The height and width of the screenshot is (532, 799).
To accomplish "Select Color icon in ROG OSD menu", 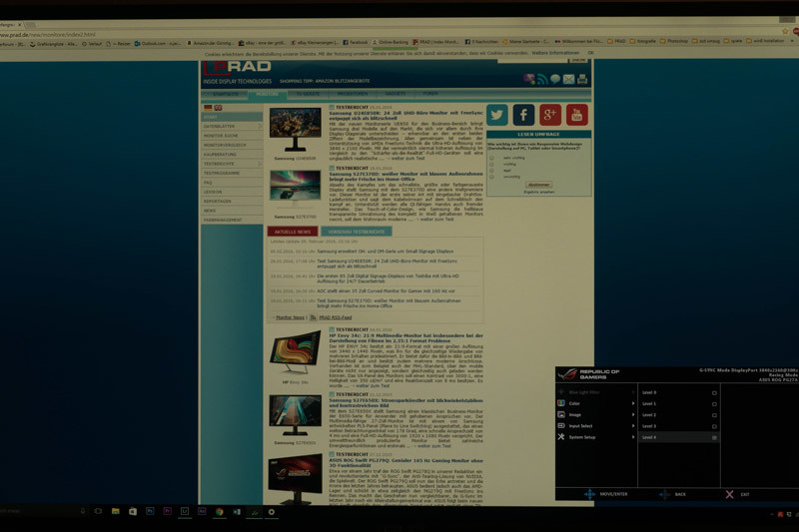I will 561,403.
